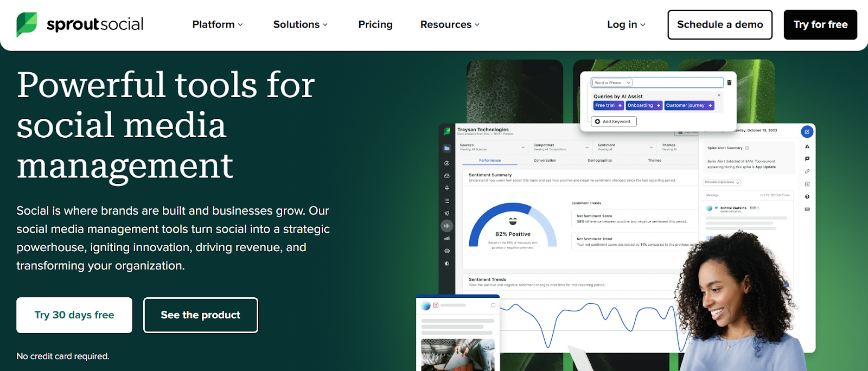Open the Word or Phrase dropdown
The height and width of the screenshot is (371, 868).
pyautogui.click(x=612, y=83)
